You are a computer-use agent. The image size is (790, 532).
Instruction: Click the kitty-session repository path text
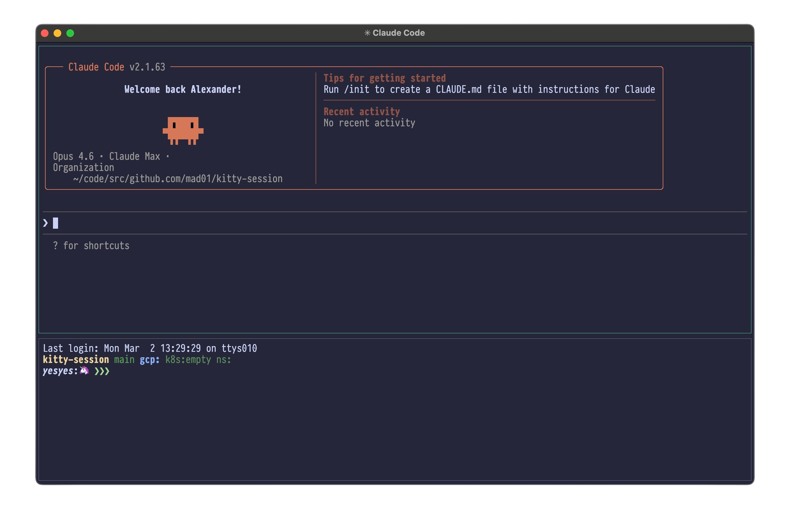coord(177,179)
